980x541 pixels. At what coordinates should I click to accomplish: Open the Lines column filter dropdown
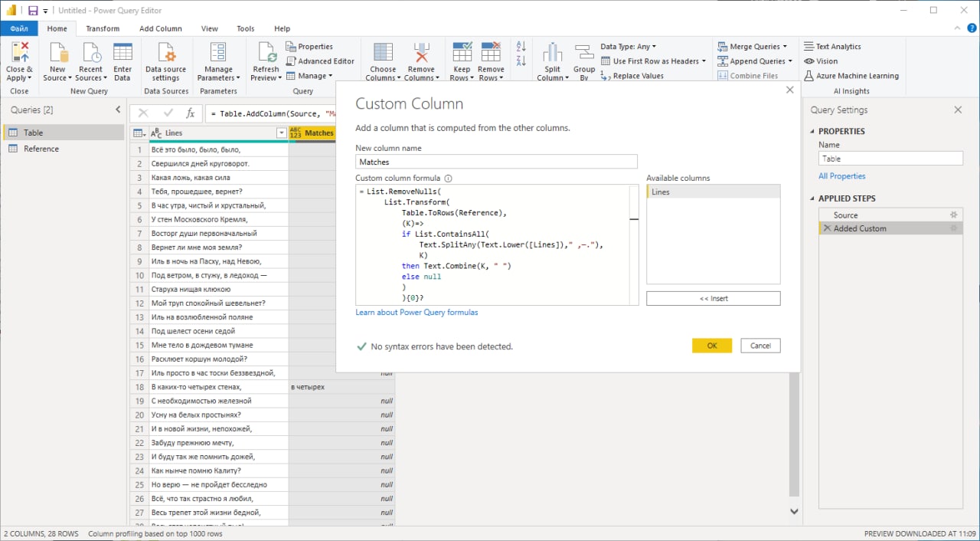281,133
